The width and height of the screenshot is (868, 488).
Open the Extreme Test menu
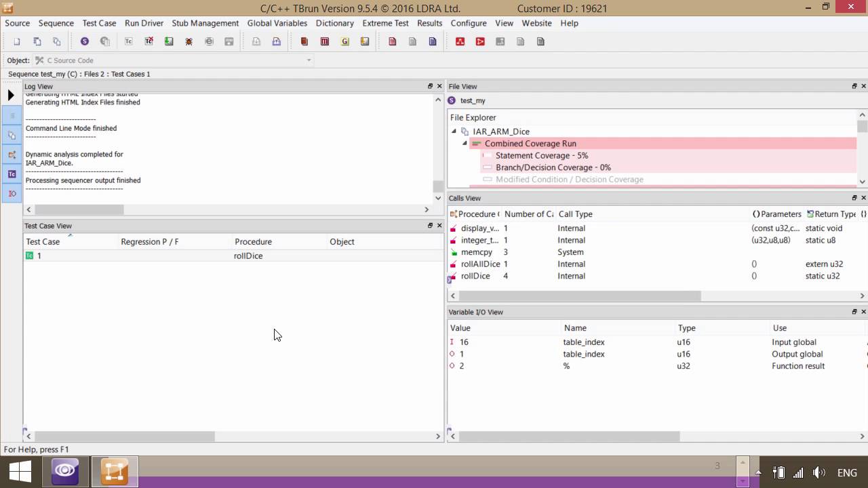[386, 23]
